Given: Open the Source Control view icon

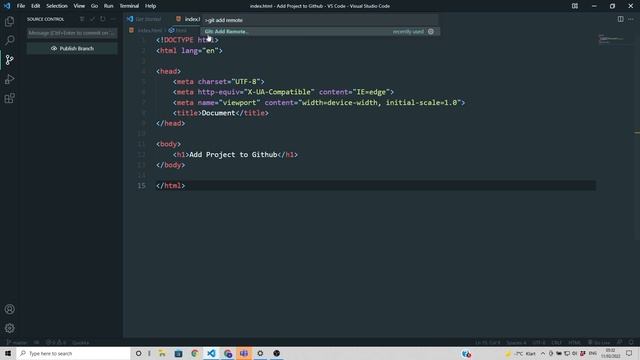Looking at the screenshot, I should pos(9,60).
